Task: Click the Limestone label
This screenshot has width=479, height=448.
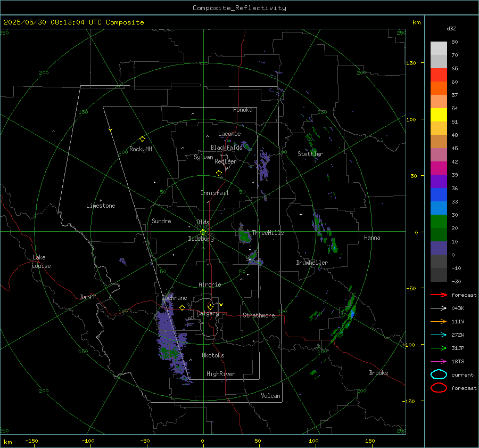Action: point(101,206)
